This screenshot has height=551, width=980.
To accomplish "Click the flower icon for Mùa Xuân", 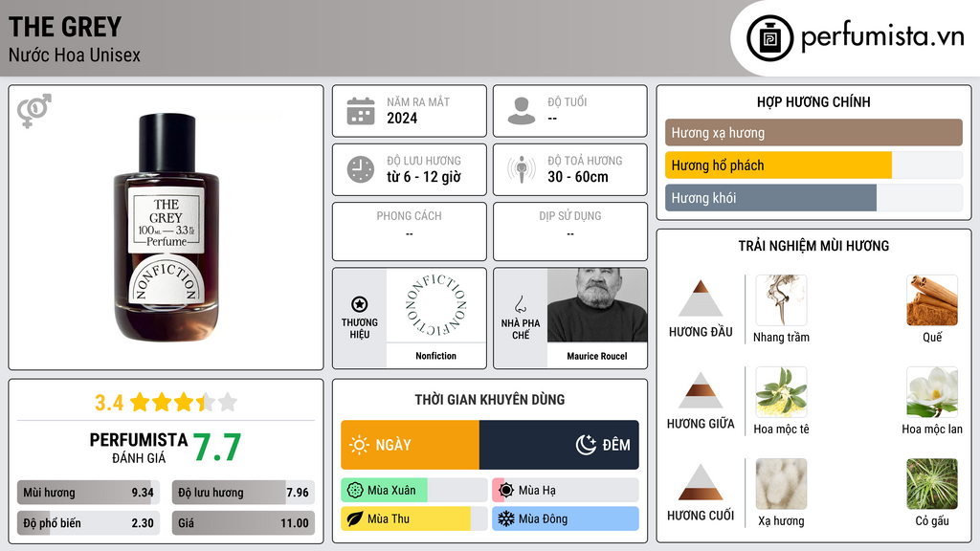I will [x=355, y=491].
